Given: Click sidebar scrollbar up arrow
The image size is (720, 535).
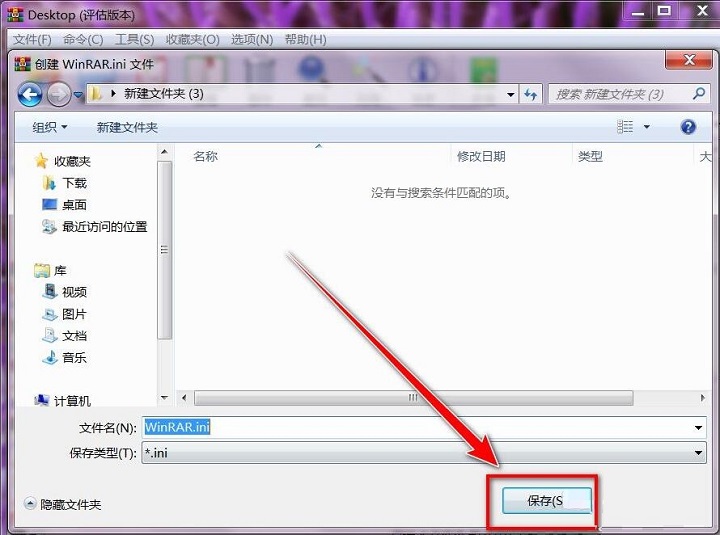Looking at the screenshot, I should pos(165,152).
